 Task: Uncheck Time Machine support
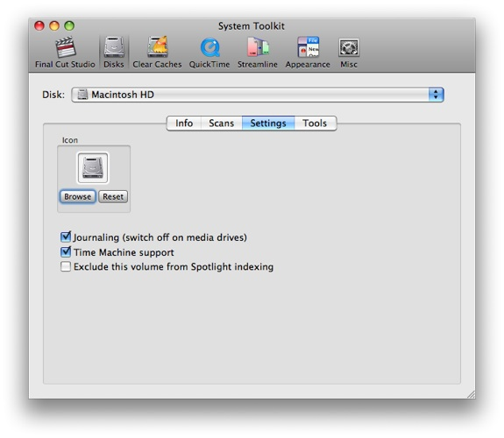[x=66, y=252]
